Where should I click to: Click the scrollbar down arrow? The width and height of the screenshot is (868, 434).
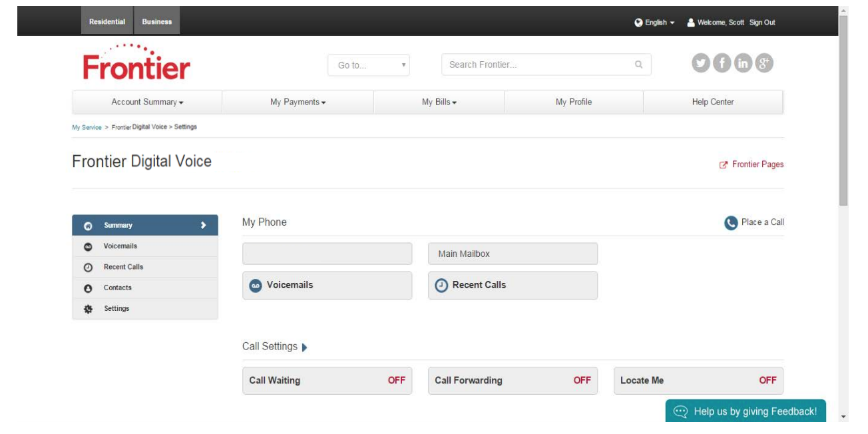(843, 417)
